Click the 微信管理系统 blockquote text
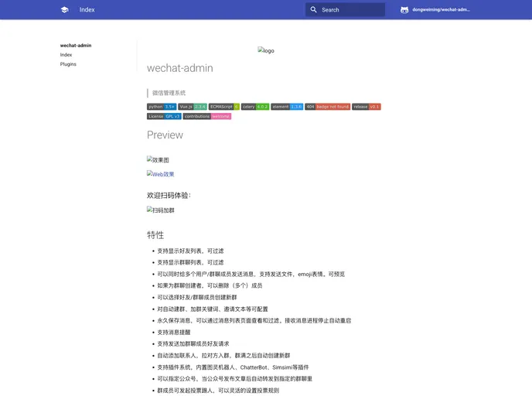 pyautogui.click(x=169, y=93)
